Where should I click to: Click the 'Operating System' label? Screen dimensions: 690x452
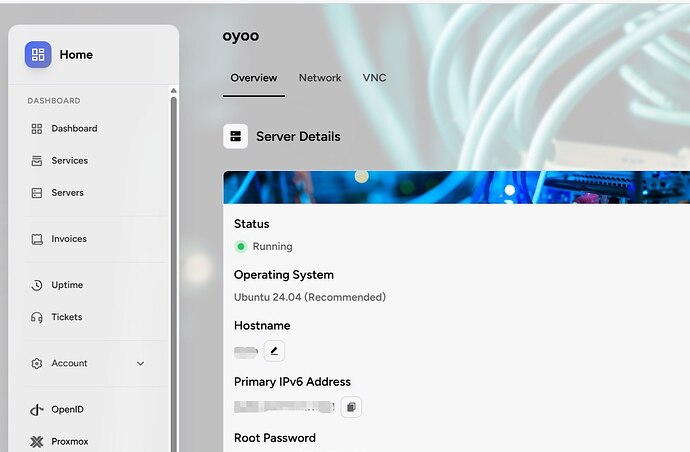pos(284,275)
